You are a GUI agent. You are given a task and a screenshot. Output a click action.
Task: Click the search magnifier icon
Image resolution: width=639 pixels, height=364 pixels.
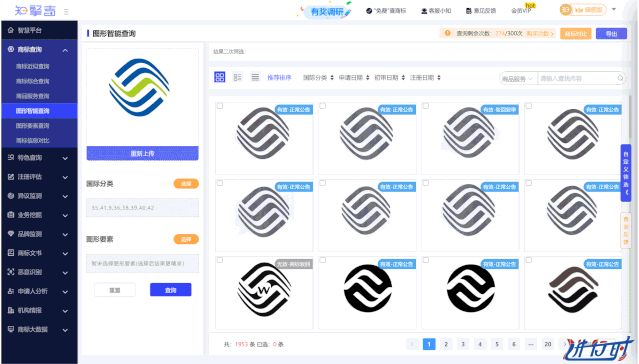point(620,78)
